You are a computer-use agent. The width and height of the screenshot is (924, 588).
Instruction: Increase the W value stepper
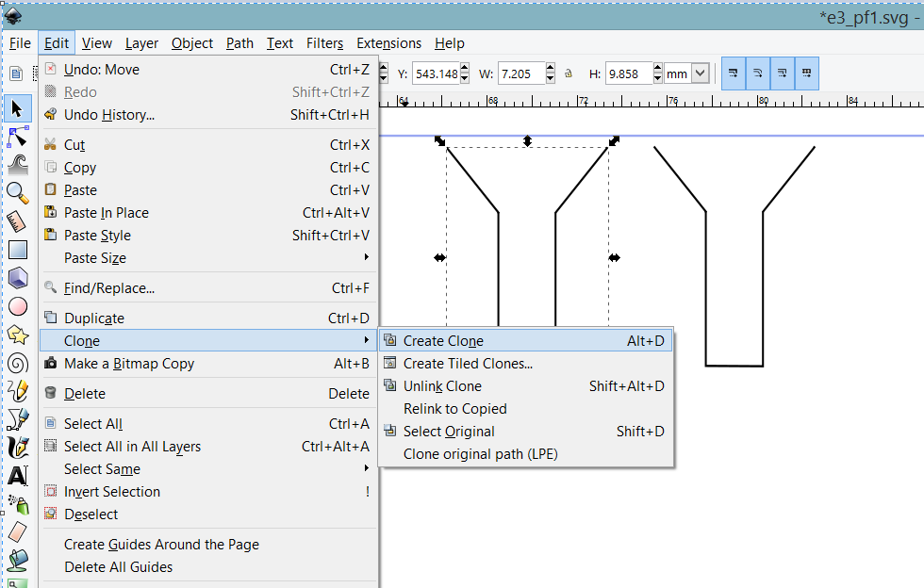coord(551,69)
